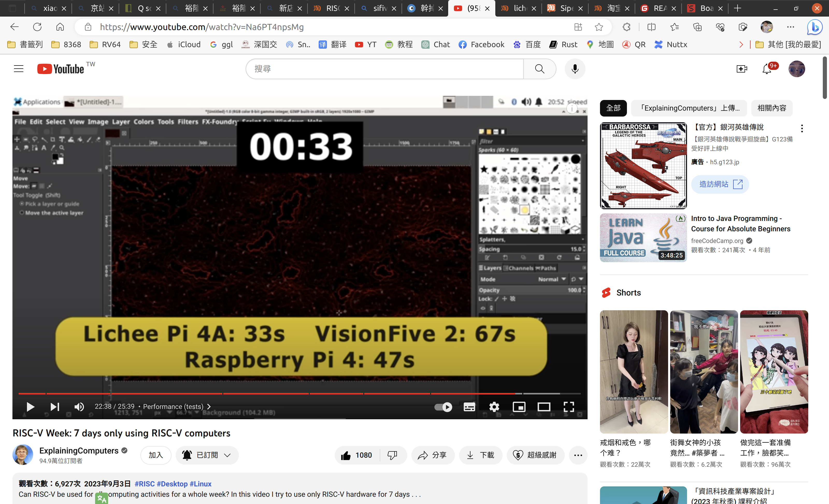Click the 造訪網站 ad button

[x=720, y=184]
